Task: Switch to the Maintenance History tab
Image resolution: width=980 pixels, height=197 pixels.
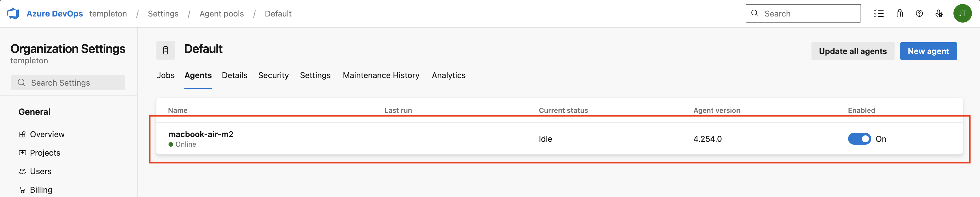Action: 381,76
